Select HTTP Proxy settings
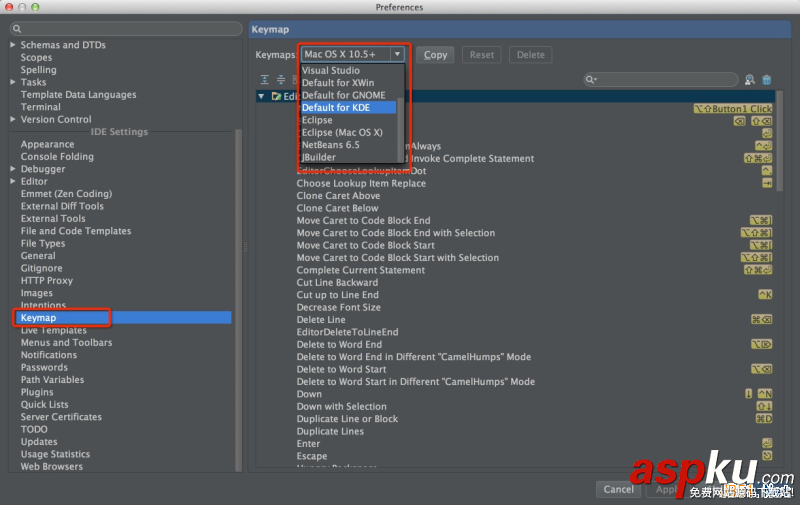Screen dimensions: 800x505 (x=47, y=281)
